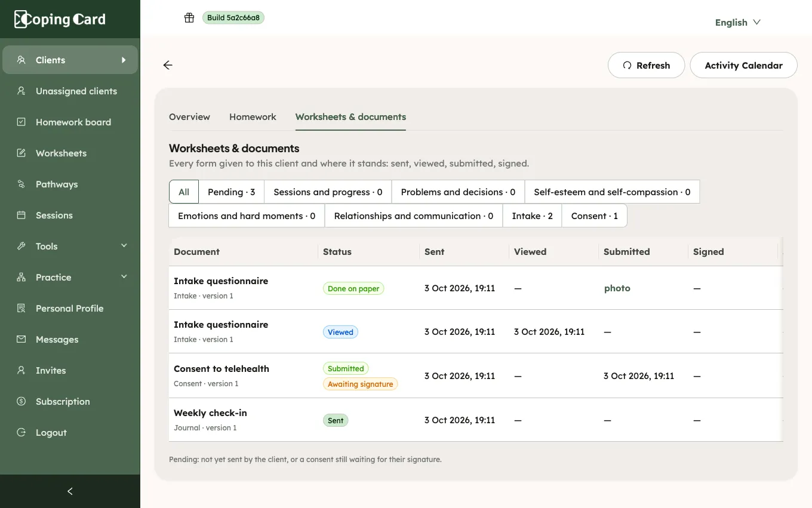Viewport: 812px width, 508px height.
Task: Click the gift icon beside the build badge
Action: 189,18
